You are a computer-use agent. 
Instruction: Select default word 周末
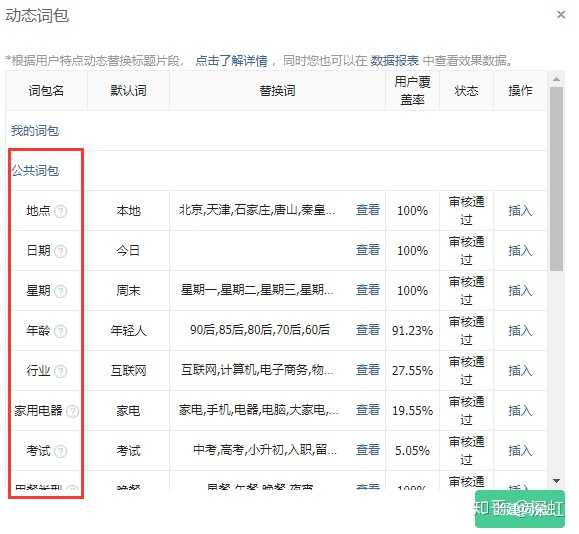tap(129, 290)
